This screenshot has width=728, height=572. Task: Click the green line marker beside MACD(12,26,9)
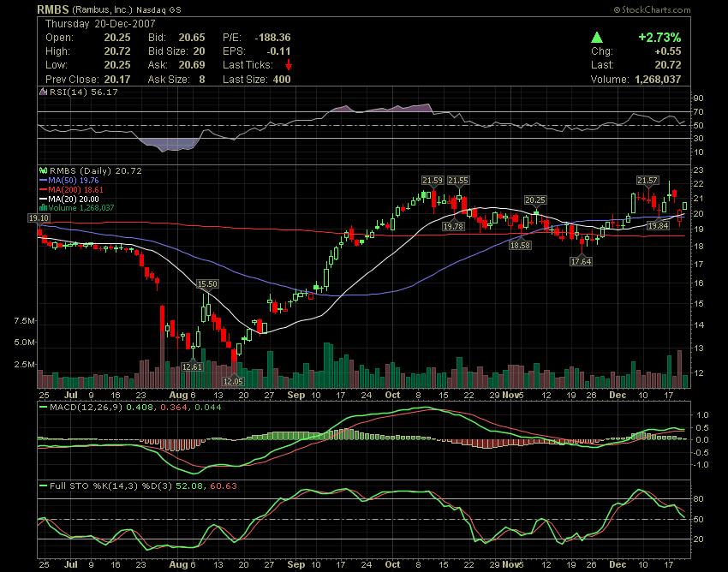[44, 408]
